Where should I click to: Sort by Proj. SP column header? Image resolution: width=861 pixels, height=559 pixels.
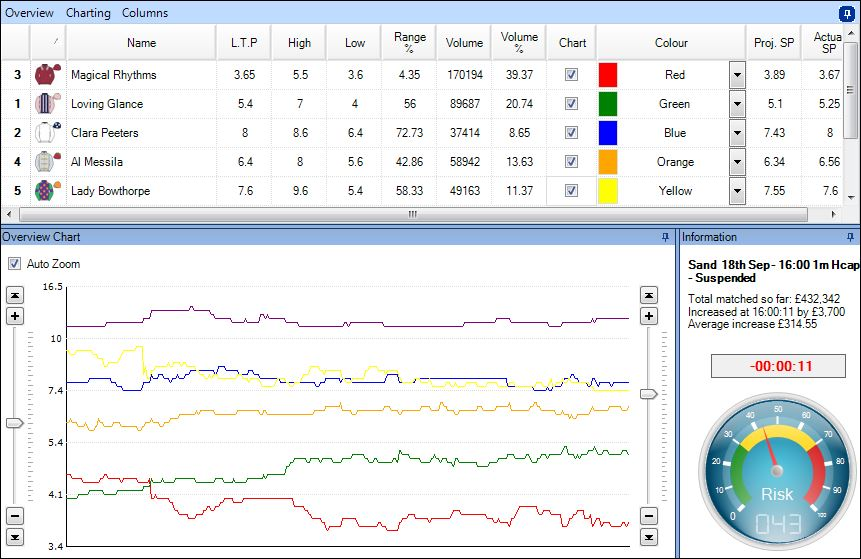coord(774,43)
